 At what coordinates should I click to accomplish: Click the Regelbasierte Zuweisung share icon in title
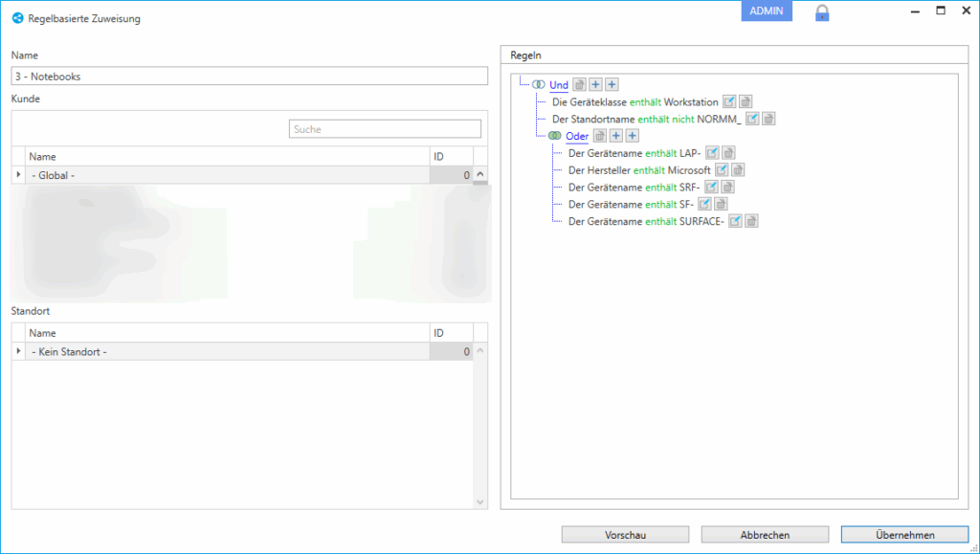(17, 18)
